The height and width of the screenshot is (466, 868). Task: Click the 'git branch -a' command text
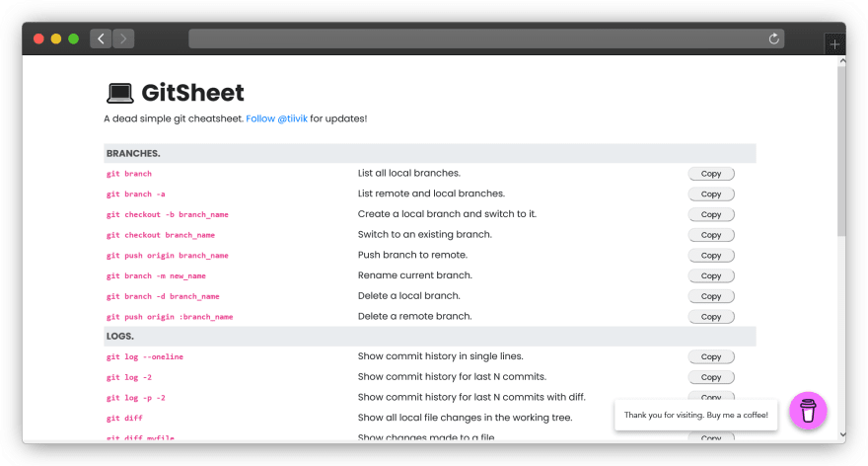point(136,194)
